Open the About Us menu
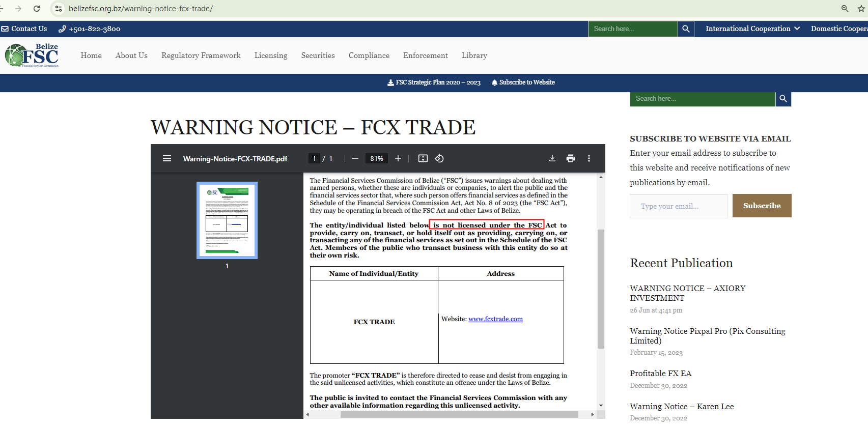Screen dimensions: 868x427 pyautogui.click(x=131, y=55)
